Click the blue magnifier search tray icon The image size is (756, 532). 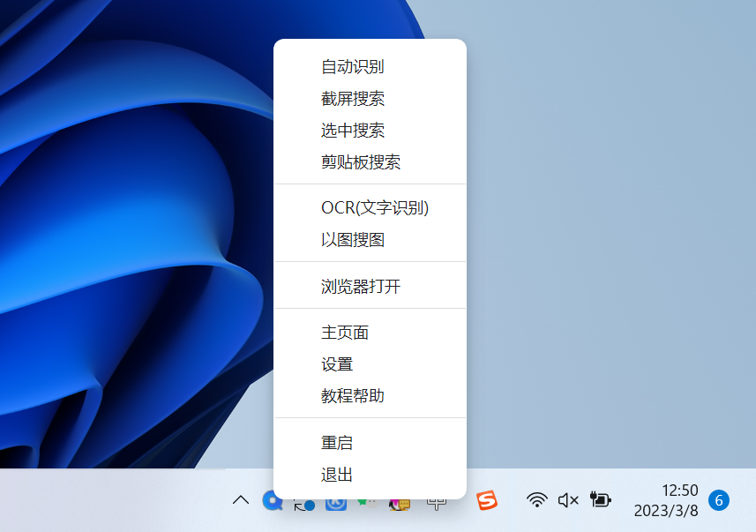(x=272, y=501)
